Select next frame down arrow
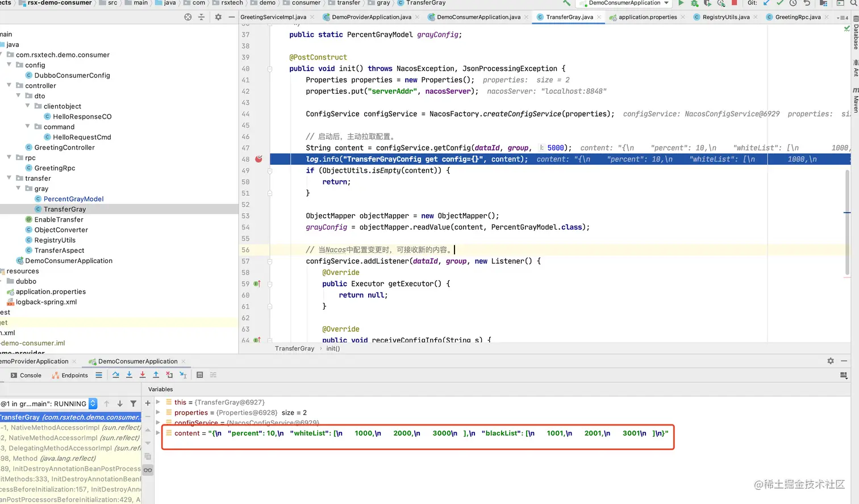 click(x=120, y=403)
